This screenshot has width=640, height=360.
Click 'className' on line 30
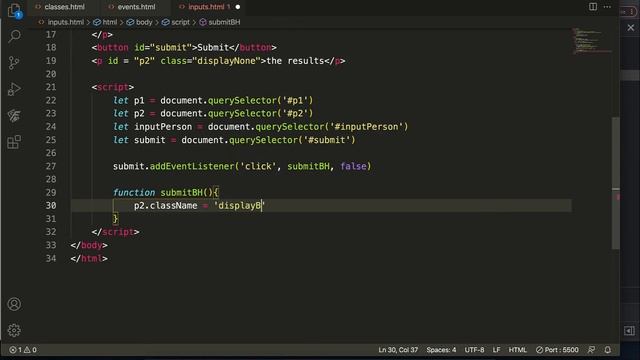tap(173, 205)
